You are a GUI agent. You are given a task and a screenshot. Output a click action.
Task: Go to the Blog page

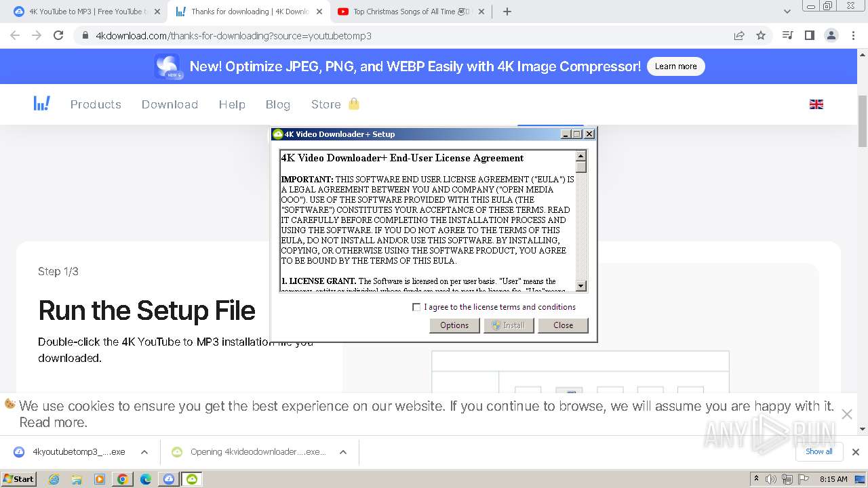tap(278, 104)
